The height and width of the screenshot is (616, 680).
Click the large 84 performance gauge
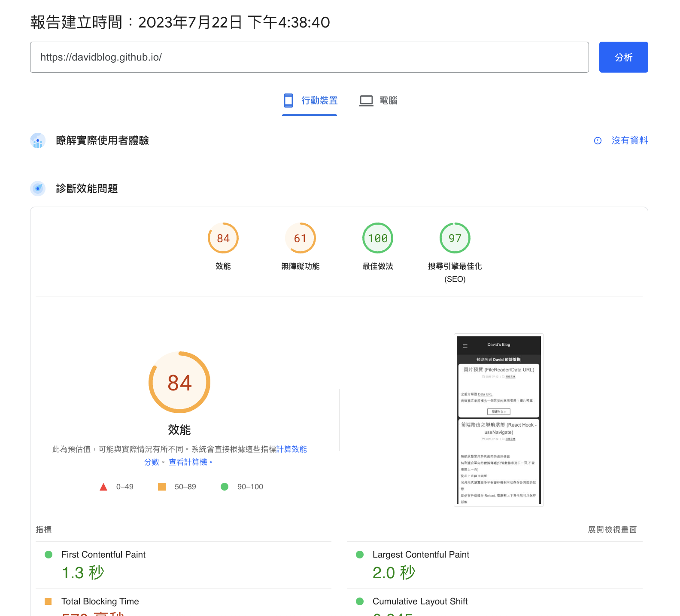tap(179, 382)
